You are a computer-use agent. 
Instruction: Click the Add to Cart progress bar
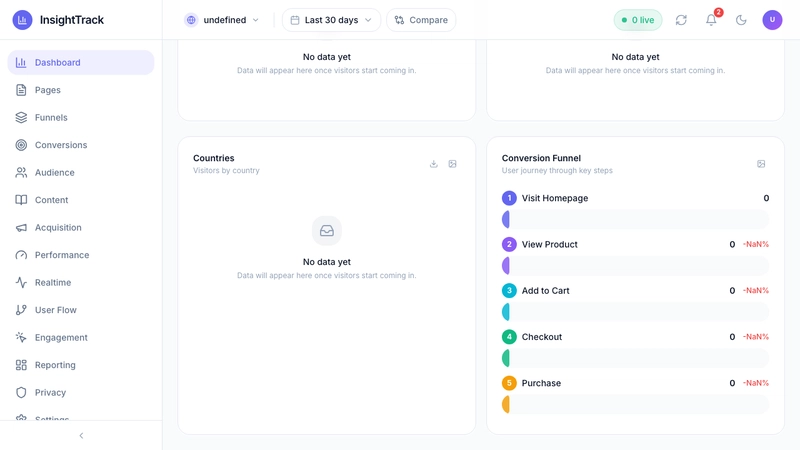click(x=635, y=312)
